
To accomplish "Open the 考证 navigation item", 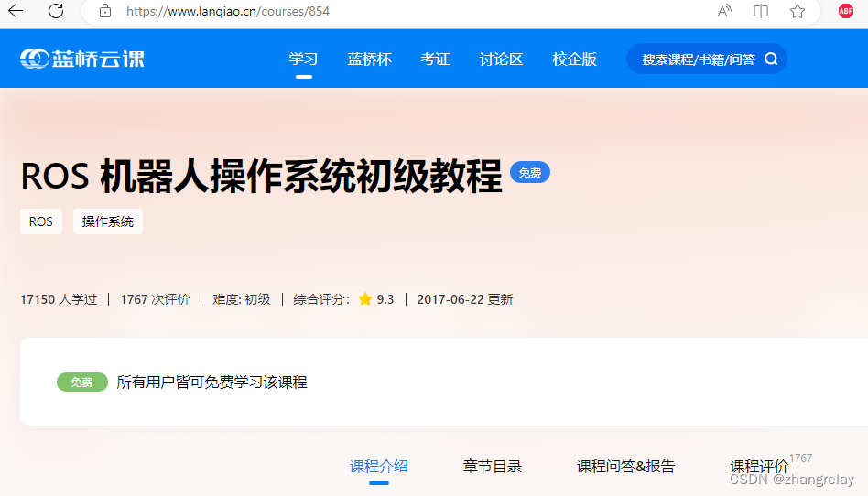I will pyautogui.click(x=435, y=59).
